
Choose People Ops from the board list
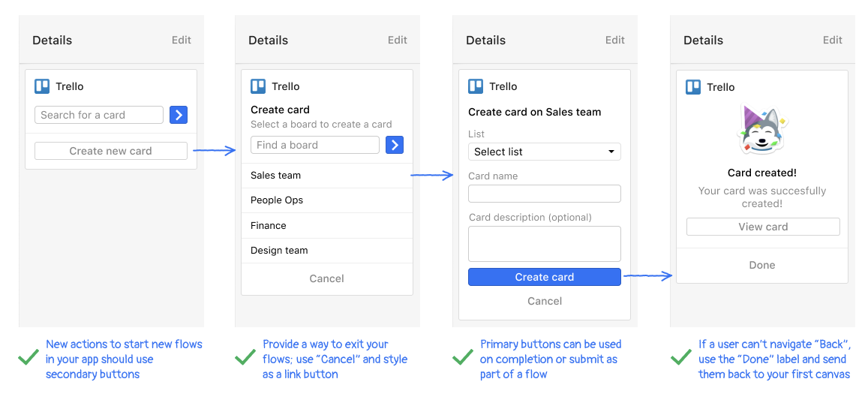[326, 200]
